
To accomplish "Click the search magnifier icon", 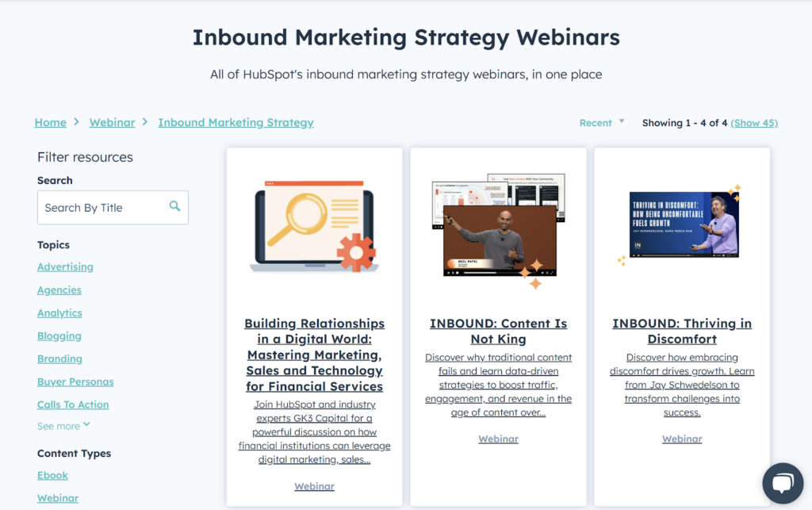I will pyautogui.click(x=175, y=206).
